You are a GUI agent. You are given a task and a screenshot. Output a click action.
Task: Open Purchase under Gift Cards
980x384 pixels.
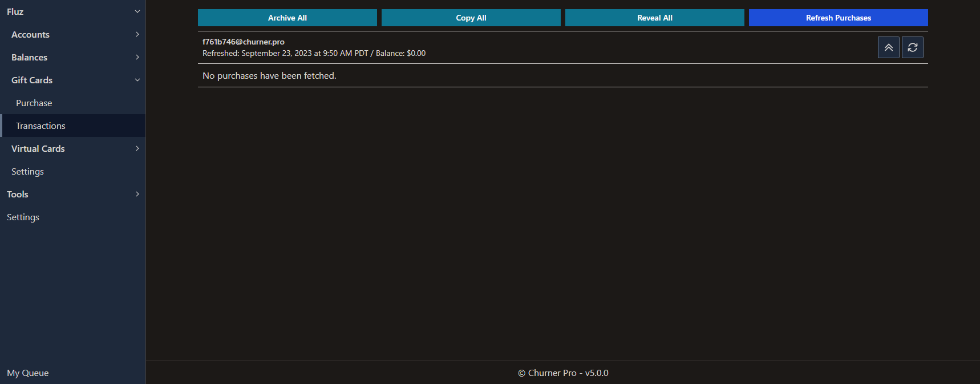pyautogui.click(x=34, y=103)
